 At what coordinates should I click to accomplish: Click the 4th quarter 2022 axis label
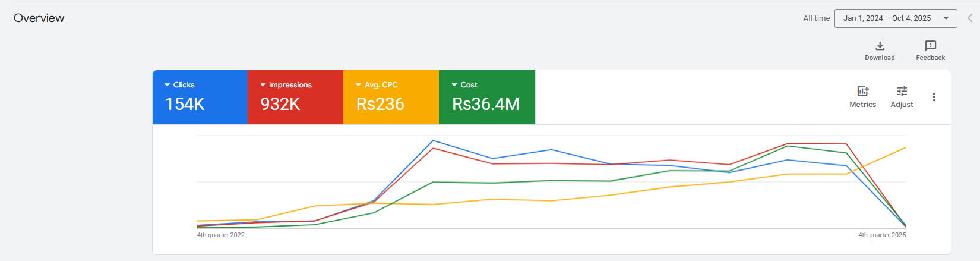click(221, 235)
